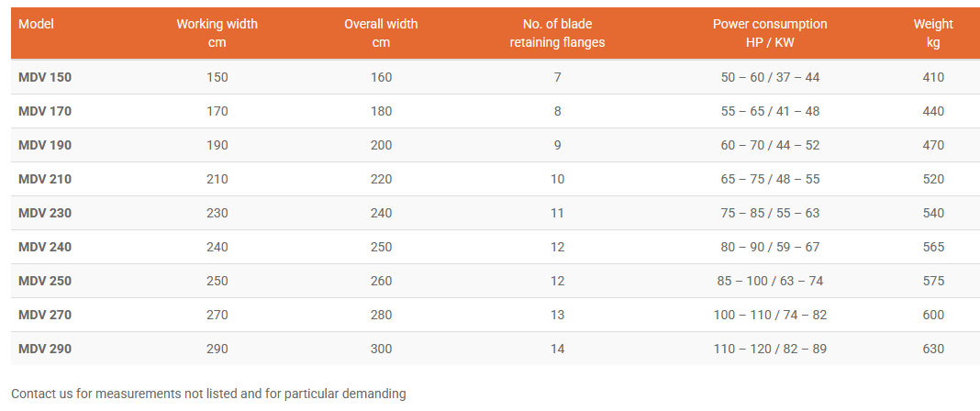Screen dimensions: 980x411
Task: Click the MDV 250 row label
Action: click(45, 281)
